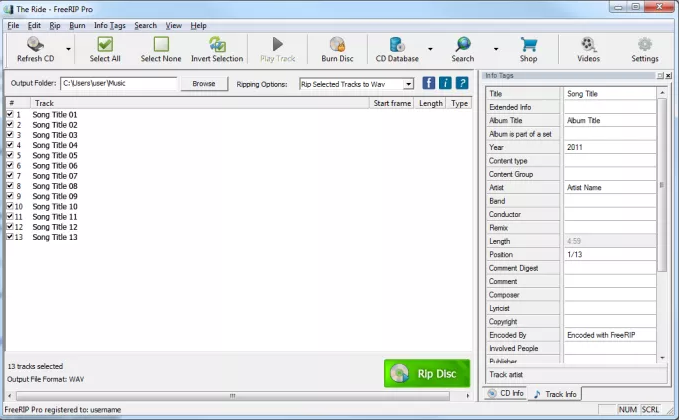The width and height of the screenshot is (679, 420).
Task: Expand the Search dropdown arrow
Action: pos(496,49)
